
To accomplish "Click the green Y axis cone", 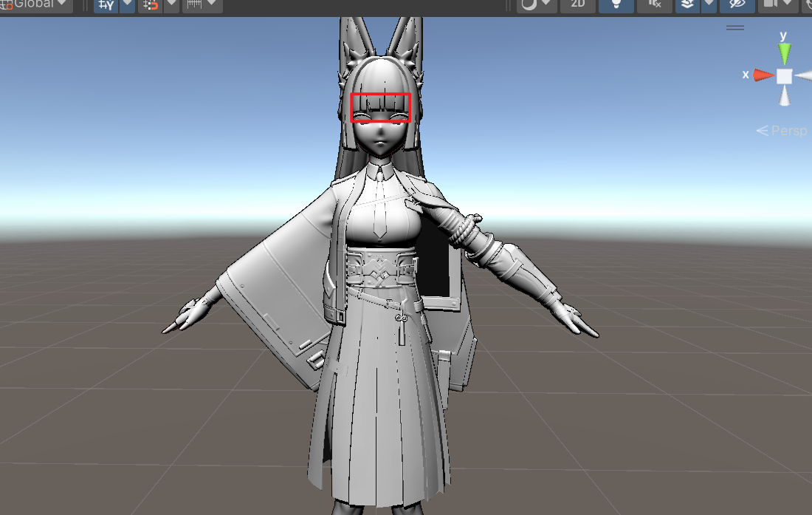I will pyautogui.click(x=785, y=53).
